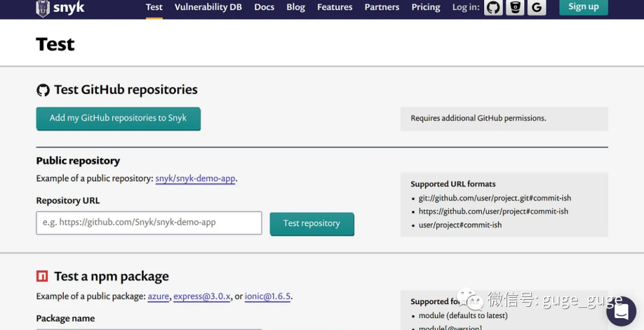
Task: Click the Sign up button
Action: point(584,7)
